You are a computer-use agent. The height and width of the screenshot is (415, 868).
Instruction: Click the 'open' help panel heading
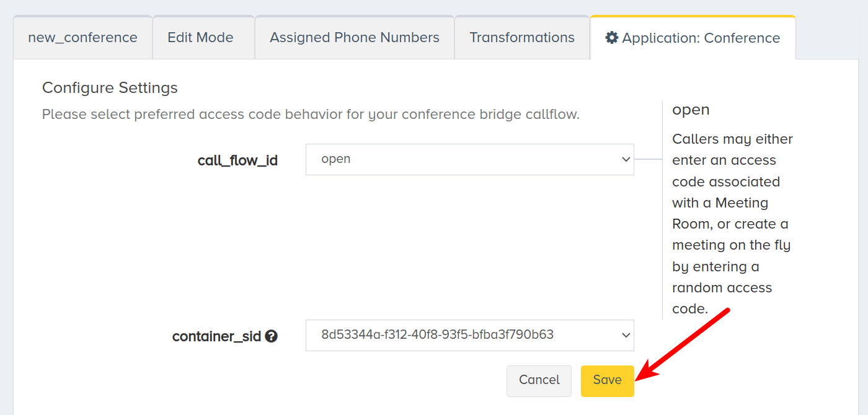coord(691,110)
